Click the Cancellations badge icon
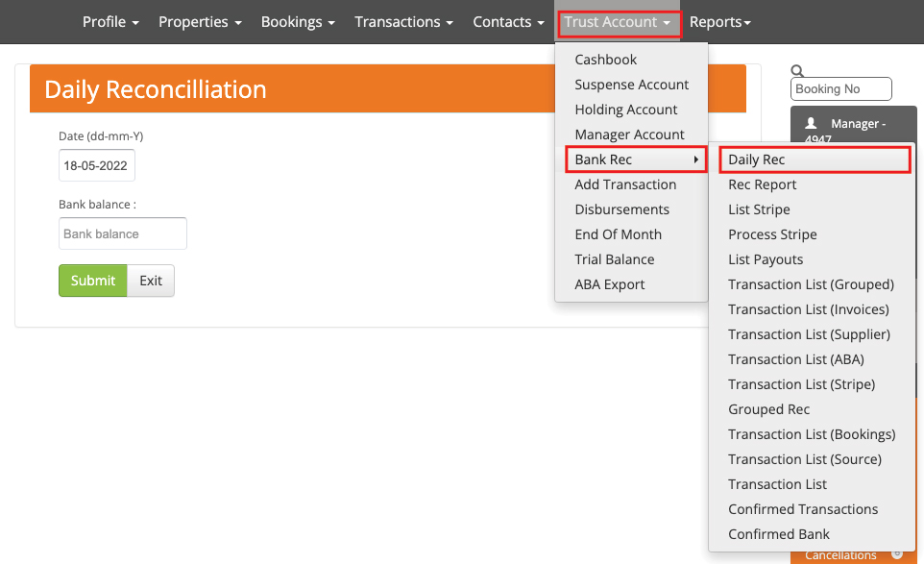The width and height of the screenshot is (924, 564). tap(896, 554)
